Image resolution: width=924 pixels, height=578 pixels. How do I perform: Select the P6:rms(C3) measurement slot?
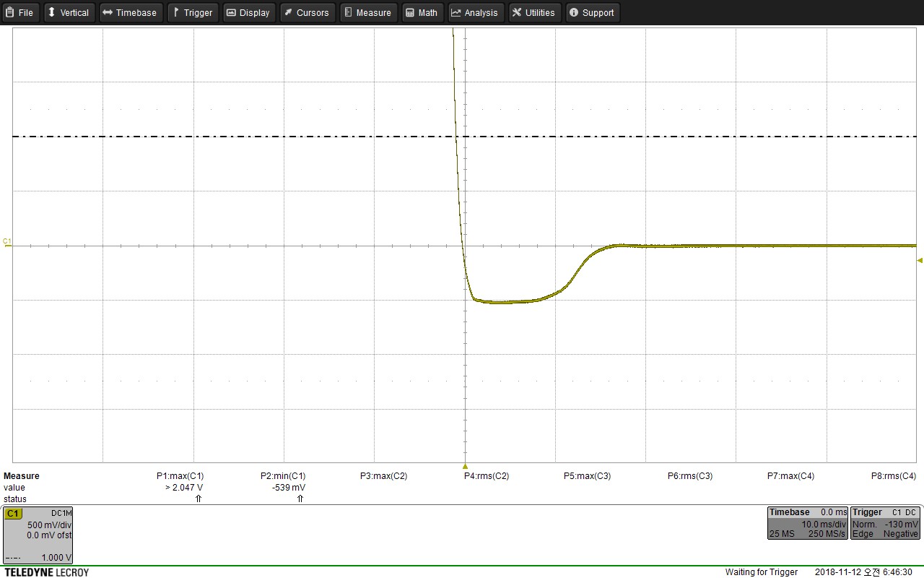(690, 476)
